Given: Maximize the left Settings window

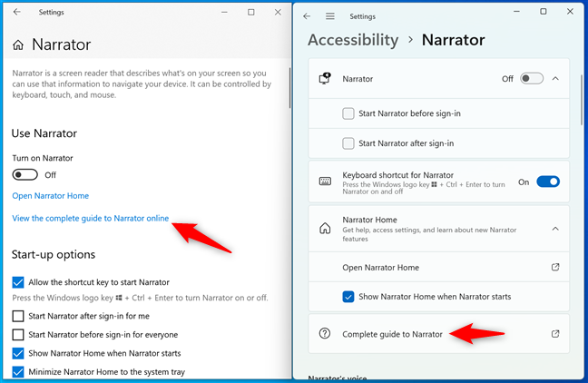Looking at the screenshot, I should click(250, 12).
